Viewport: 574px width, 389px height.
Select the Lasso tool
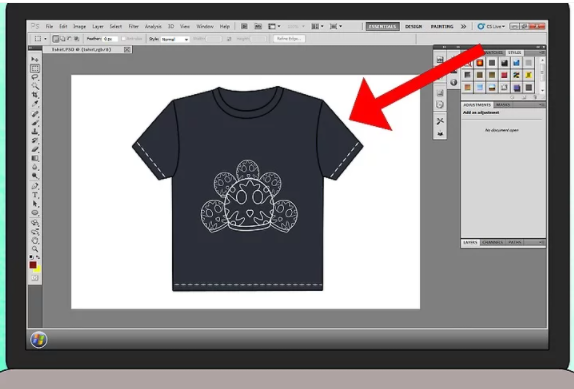(x=35, y=77)
